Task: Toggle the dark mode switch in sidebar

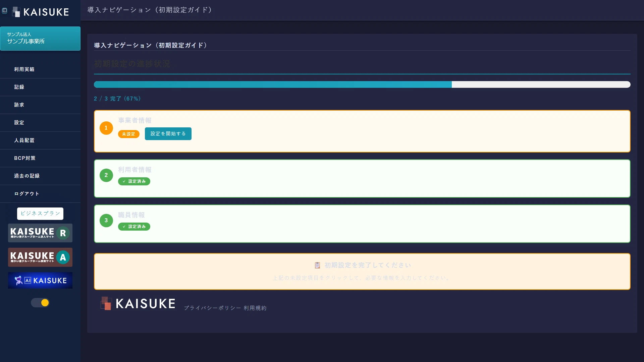Action: [x=40, y=303]
